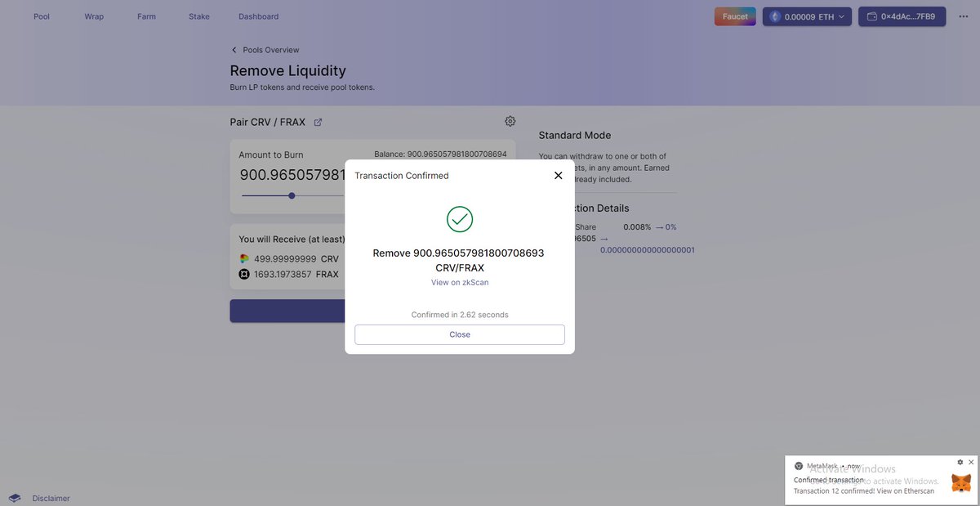Open the Disclaimer link
Viewport: 980px width, 506px height.
51,499
